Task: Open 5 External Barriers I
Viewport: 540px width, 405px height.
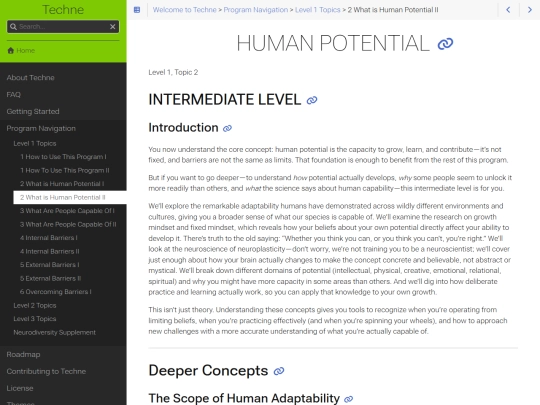Action: 50,265
